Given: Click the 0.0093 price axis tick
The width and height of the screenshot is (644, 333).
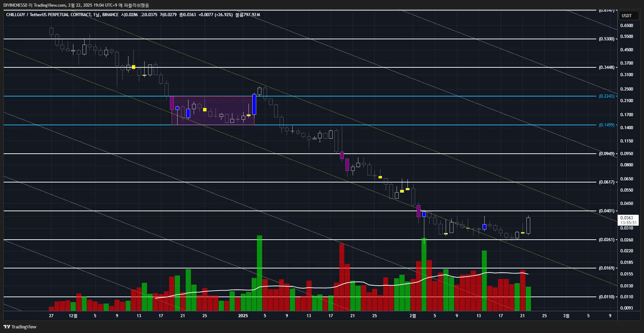Looking at the screenshot, I should point(627,308).
